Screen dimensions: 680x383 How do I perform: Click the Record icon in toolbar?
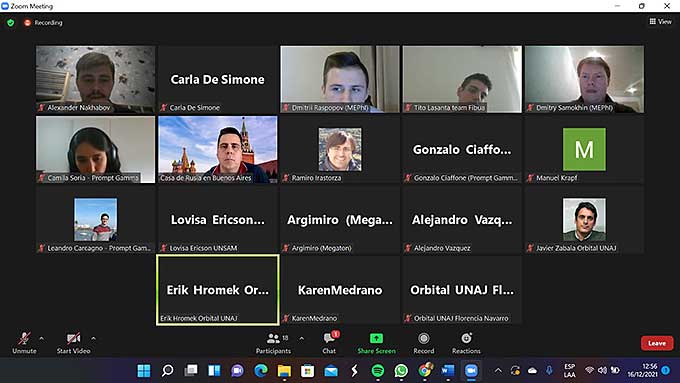[424, 338]
